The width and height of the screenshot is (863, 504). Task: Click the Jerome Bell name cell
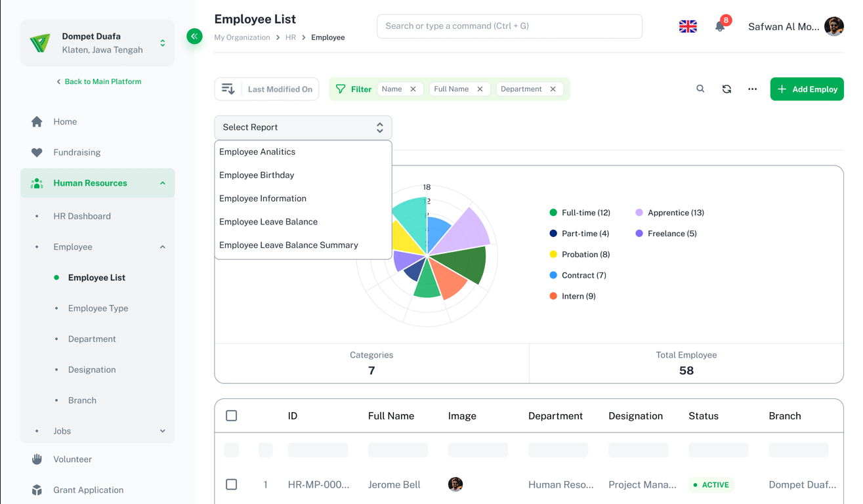pos(394,485)
